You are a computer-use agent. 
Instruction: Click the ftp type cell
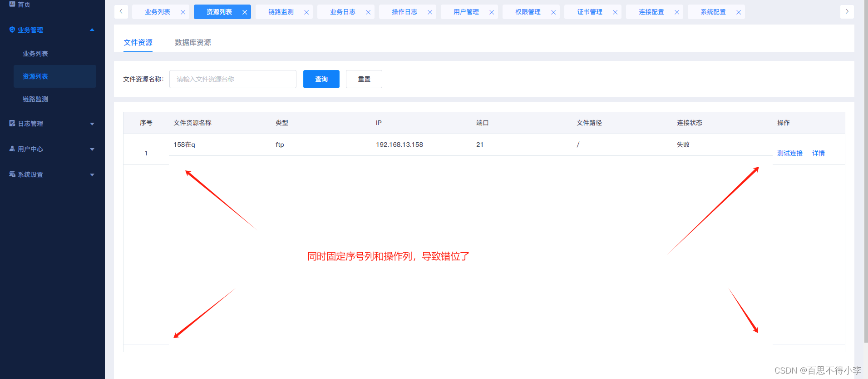coord(280,145)
